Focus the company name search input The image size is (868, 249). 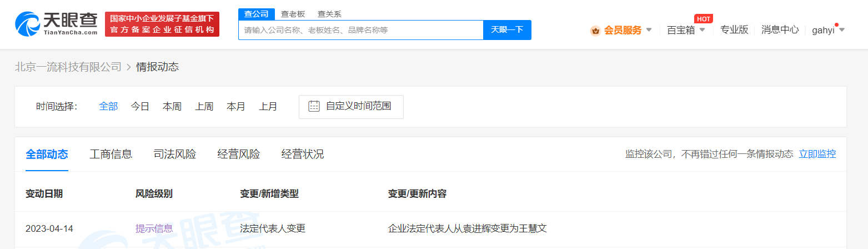pyautogui.click(x=361, y=30)
